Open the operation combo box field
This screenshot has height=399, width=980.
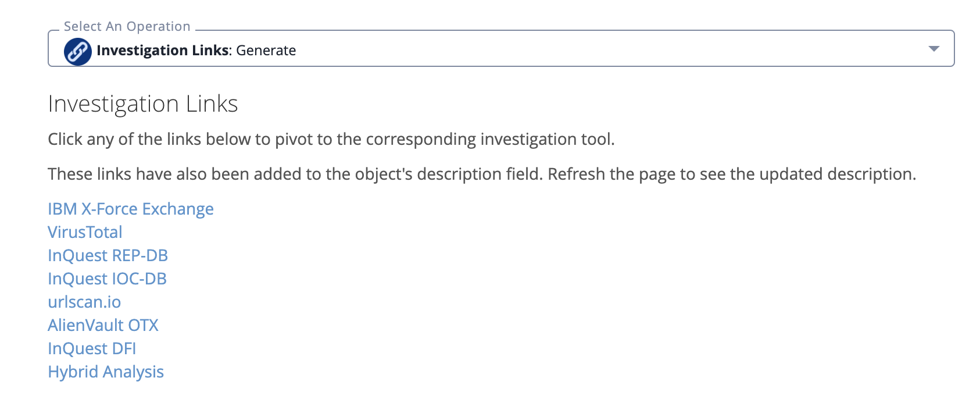pyautogui.click(x=500, y=49)
